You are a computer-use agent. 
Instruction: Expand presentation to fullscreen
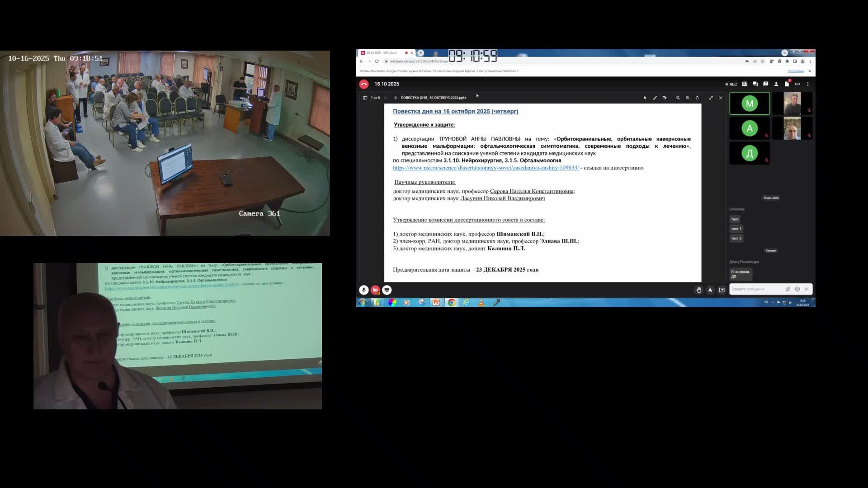tap(711, 98)
